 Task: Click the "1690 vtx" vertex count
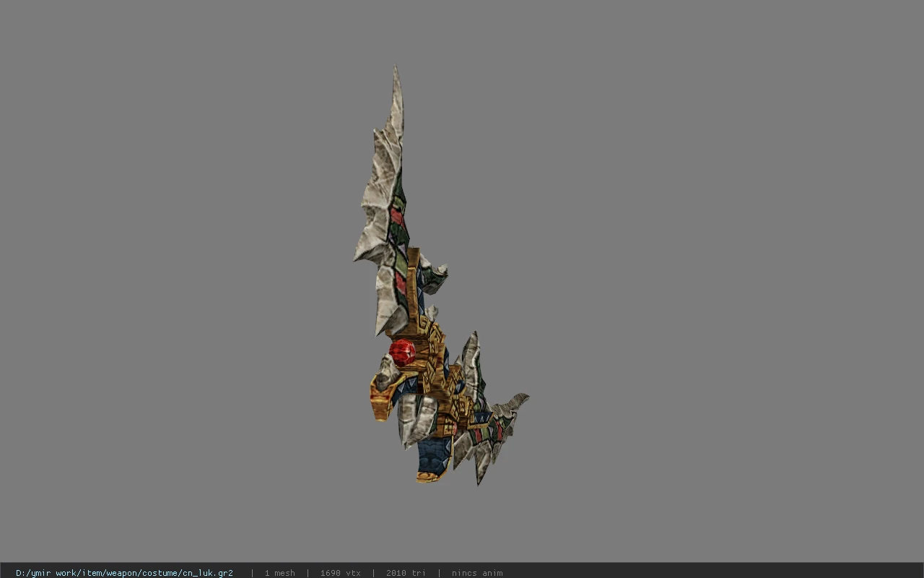click(x=341, y=573)
